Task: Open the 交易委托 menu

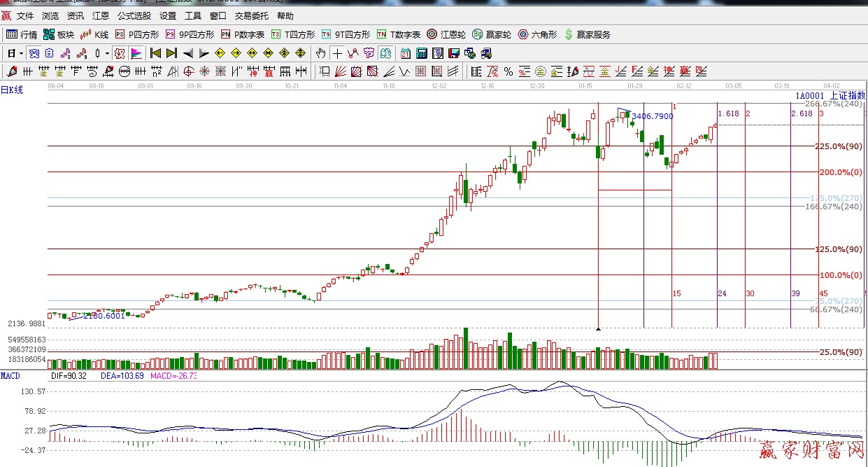Action: [252, 15]
